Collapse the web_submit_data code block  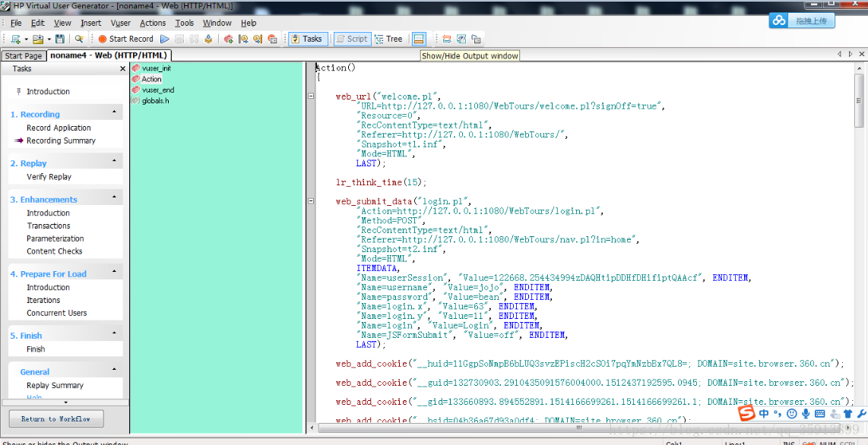point(311,201)
